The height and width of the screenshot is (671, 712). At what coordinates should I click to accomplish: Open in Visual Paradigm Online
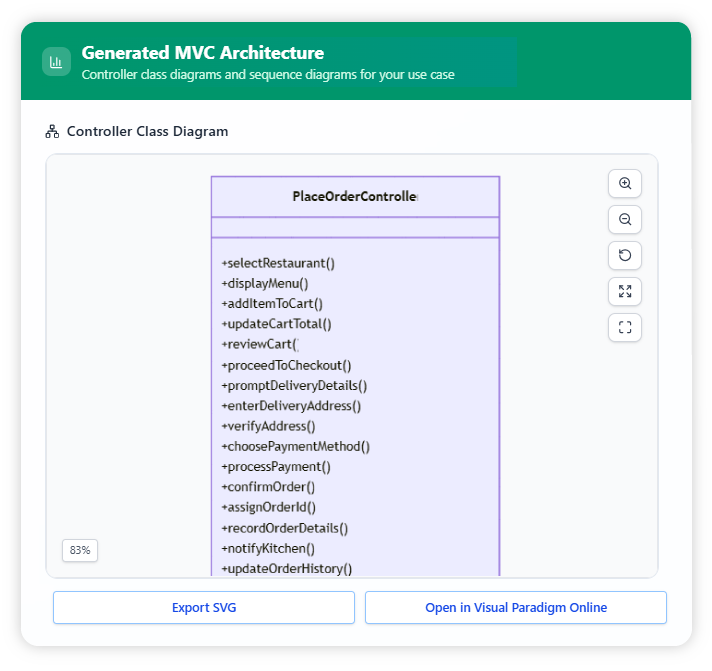(515, 608)
